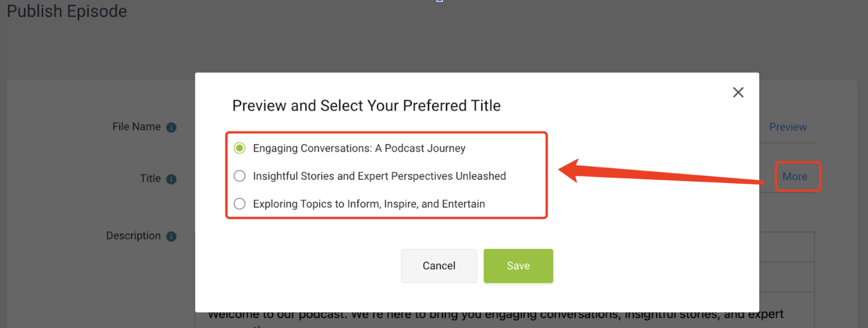Click the Description field label
This screenshot has width=868, height=328.
(133, 236)
